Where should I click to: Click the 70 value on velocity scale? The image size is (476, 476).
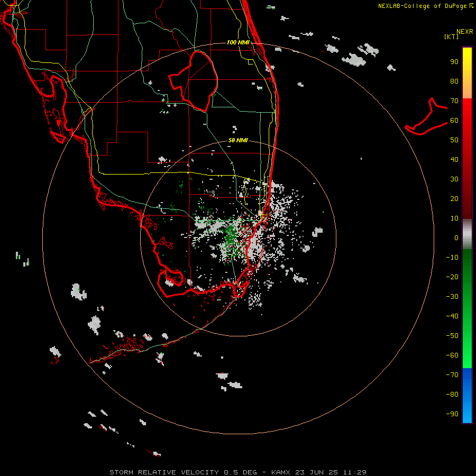click(x=454, y=101)
